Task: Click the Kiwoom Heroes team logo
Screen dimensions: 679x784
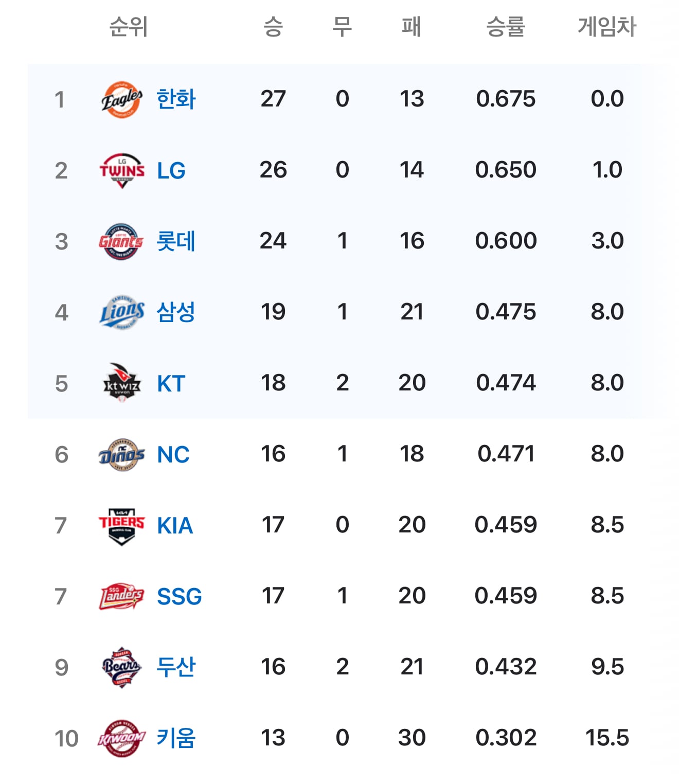Action: click(x=121, y=739)
